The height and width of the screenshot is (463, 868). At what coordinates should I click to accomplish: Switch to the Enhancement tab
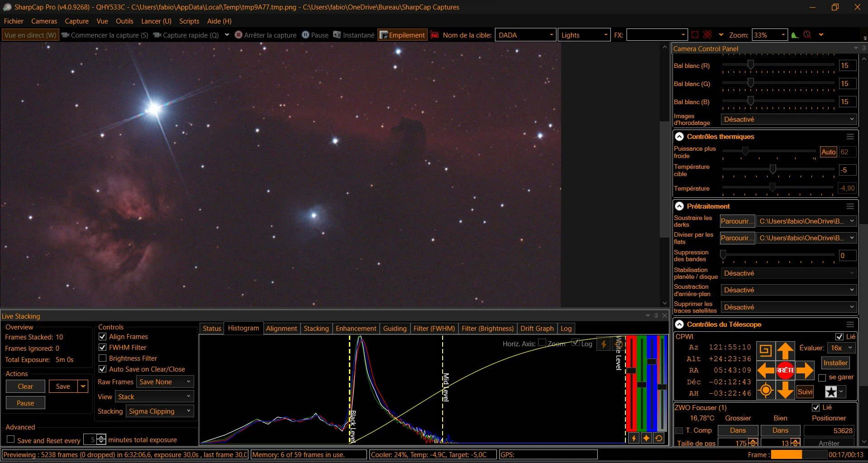point(356,328)
